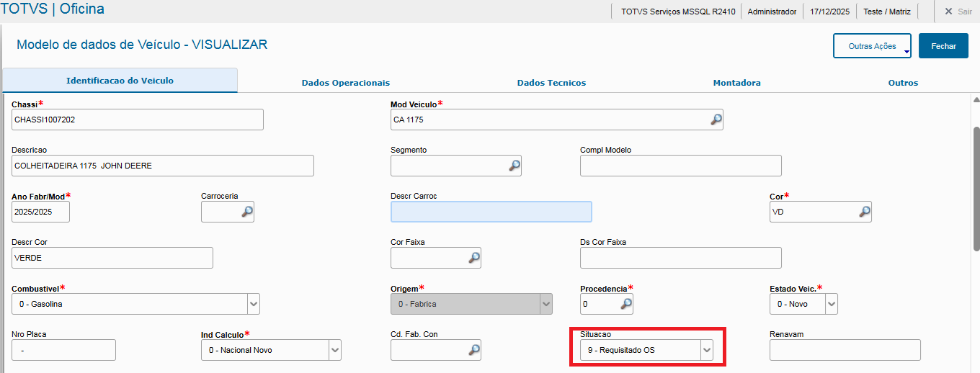This screenshot has height=373, width=980.
Task: Click the Carroceria search magnifier icon
Action: [x=246, y=212]
